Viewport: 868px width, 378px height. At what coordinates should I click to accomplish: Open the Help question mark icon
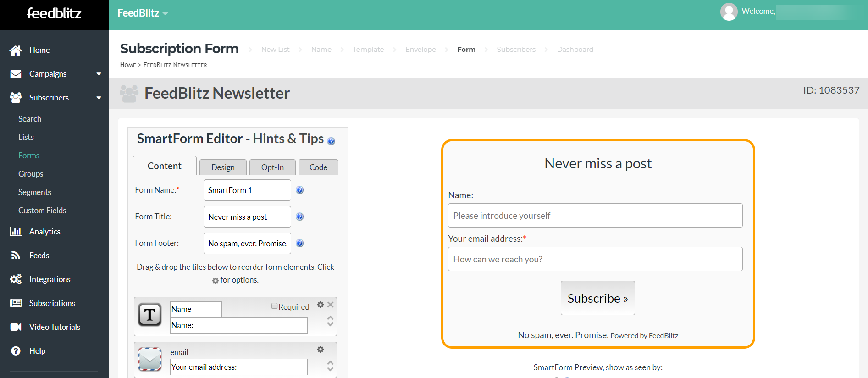[16, 351]
